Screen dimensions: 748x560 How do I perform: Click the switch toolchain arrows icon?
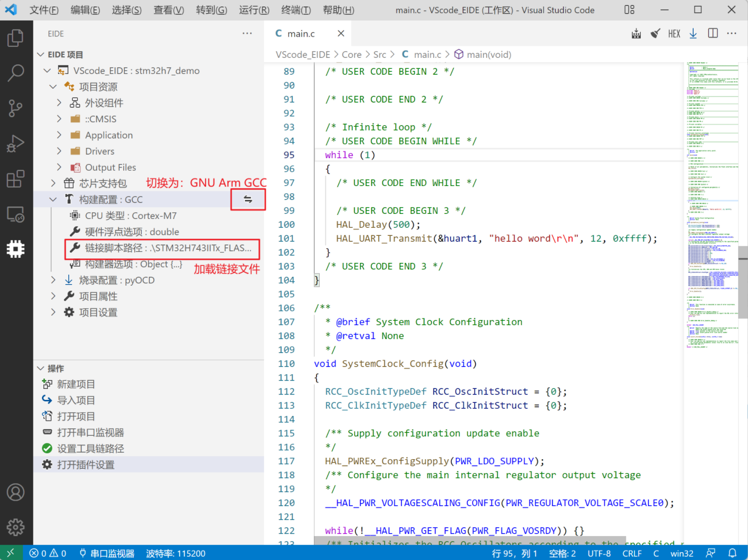pyautogui.click(x=248, y=199)
